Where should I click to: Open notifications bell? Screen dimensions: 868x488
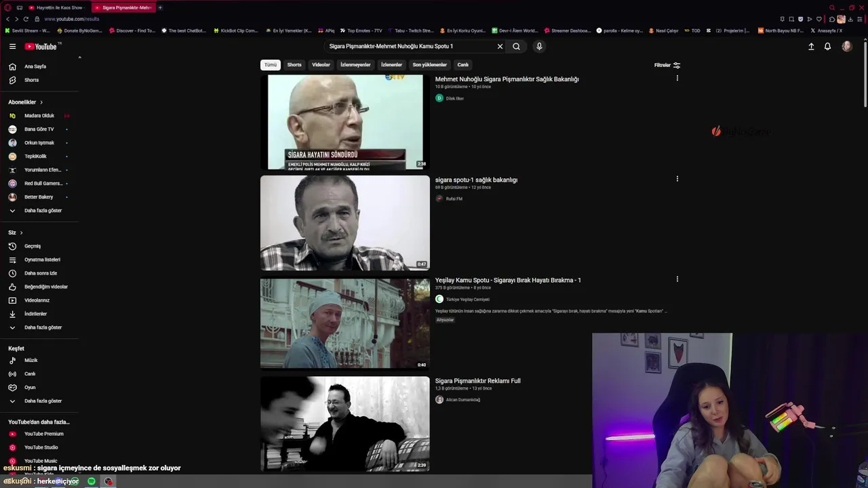coord(827,46)
